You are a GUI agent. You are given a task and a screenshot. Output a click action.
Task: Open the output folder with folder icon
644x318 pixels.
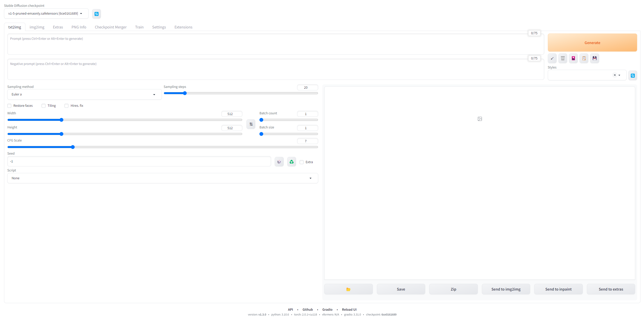pos(348,289)
